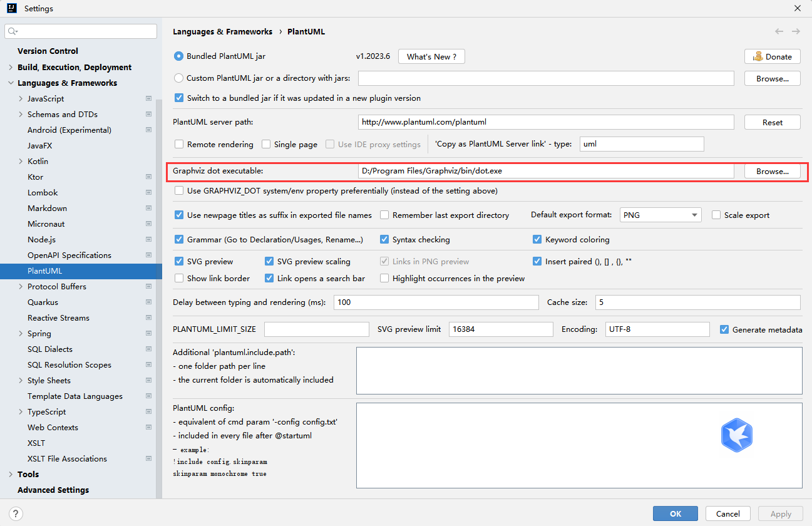Expand the Schemas and DTDs node
The image size is (812, 526).
[x=21, y=115]
